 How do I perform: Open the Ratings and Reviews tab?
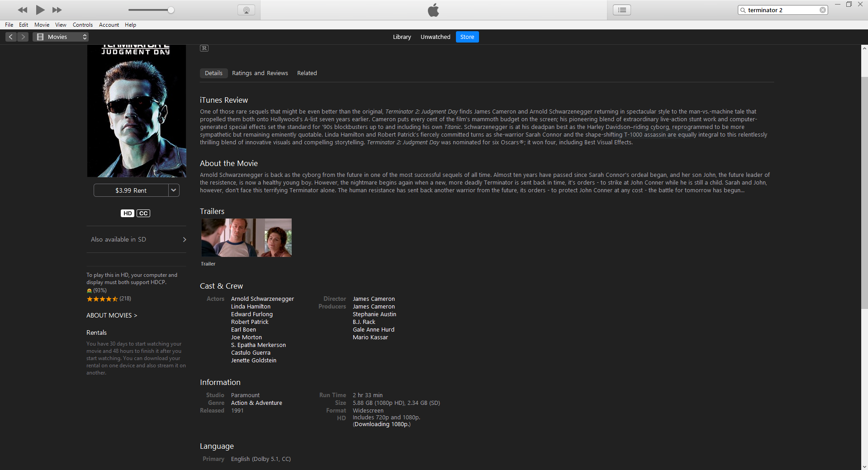pyautogui.click(x=260, y=73)
